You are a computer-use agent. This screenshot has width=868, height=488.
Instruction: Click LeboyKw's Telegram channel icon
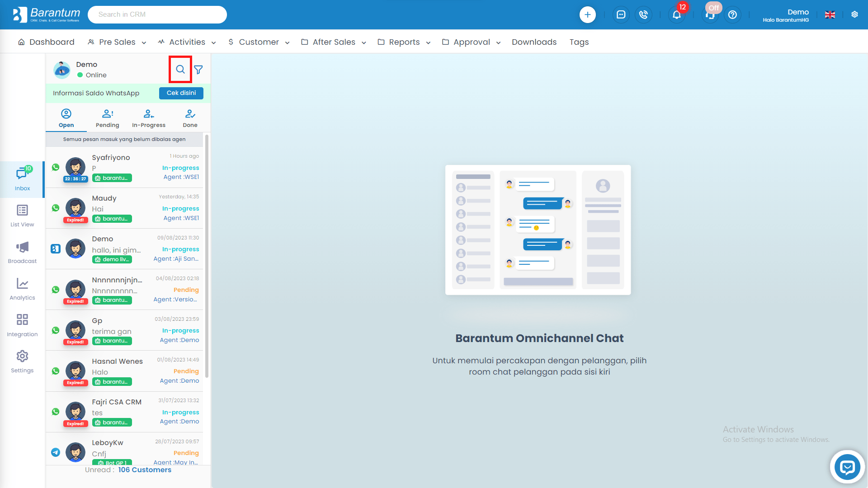[x=56, y=452]
